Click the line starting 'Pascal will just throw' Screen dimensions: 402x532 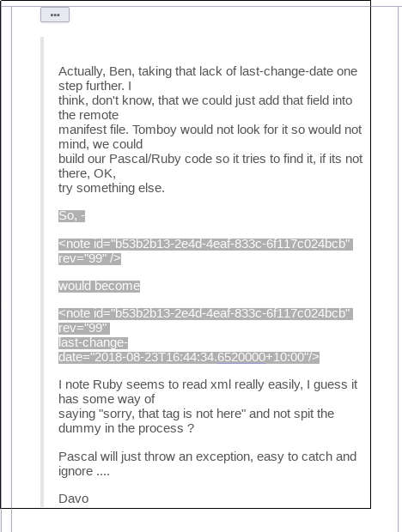208,456
